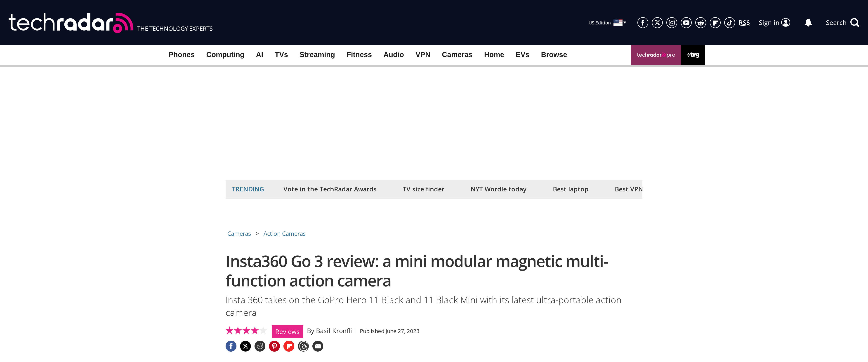Open the VPN menu
Screen dimensions: 868x362
(x=422, y=55)
